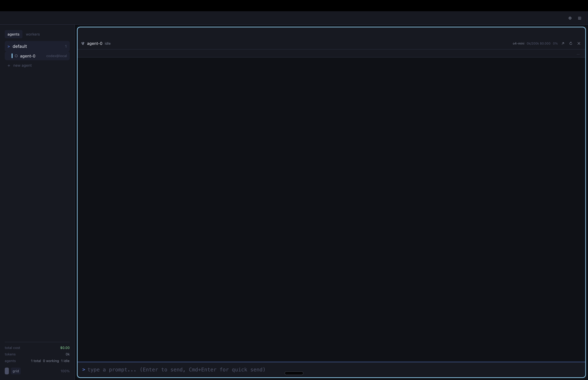The height and width of the screenshot is (380, 588).
Task: Open the terminal overflow menu with the ellipsis
Action: [578, 54]
